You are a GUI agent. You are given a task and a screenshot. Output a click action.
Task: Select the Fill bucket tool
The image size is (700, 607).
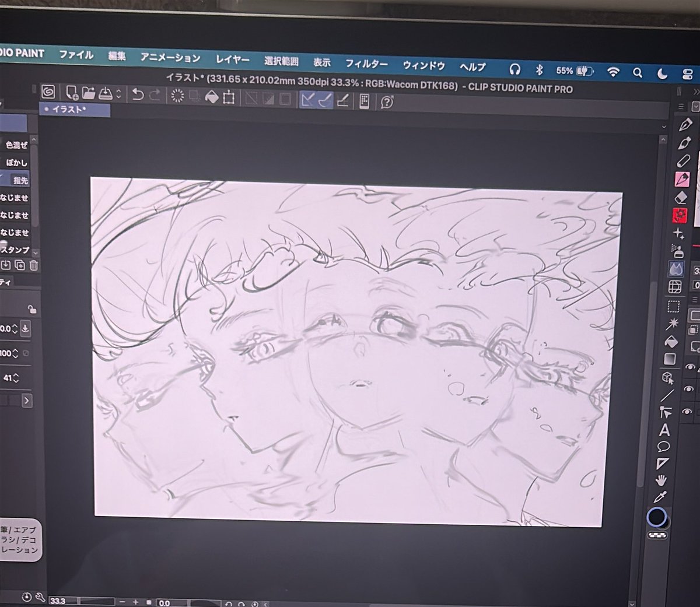[x=671, y=341]
